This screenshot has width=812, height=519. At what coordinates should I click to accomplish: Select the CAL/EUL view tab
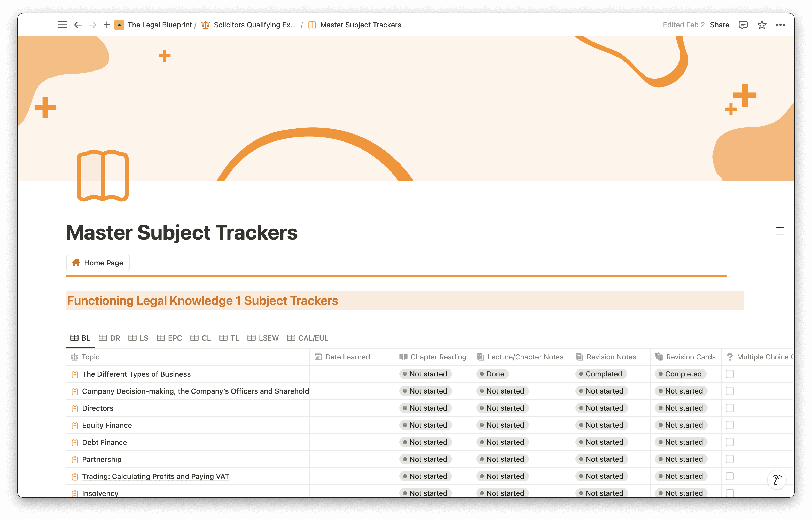coord(308,338)
